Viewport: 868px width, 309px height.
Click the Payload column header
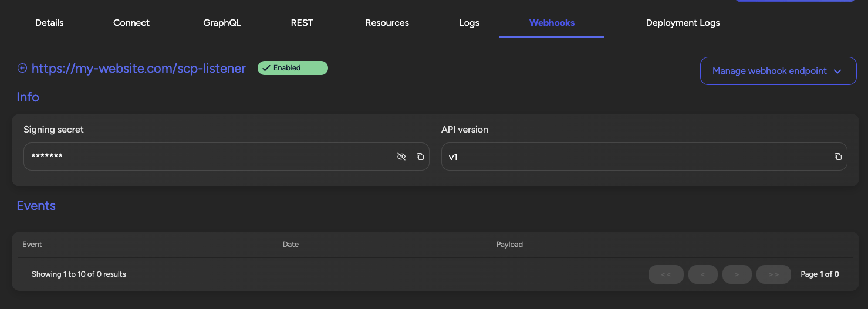[509, 245]
